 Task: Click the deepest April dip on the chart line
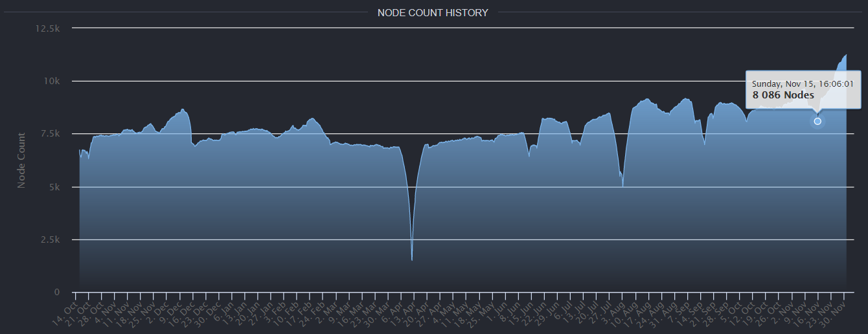412,260
